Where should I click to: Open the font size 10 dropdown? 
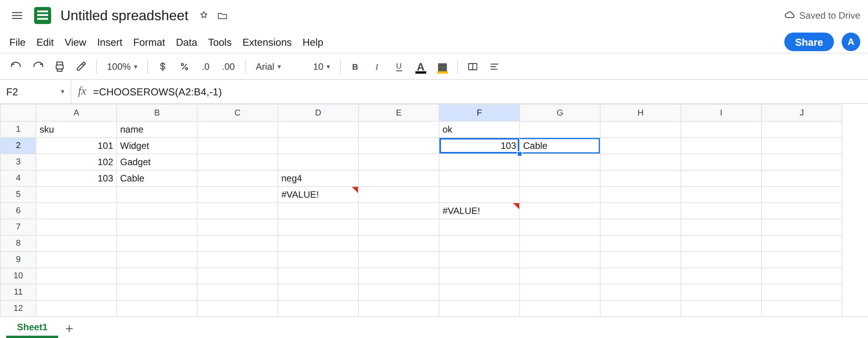pos(321,67)
